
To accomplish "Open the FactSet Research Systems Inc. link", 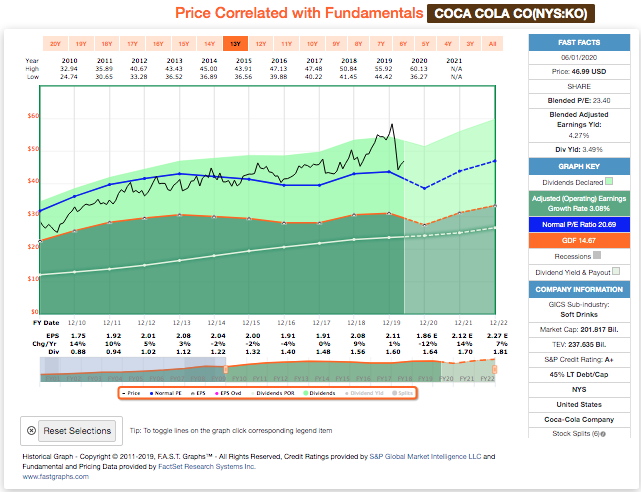I will (207, 467).
